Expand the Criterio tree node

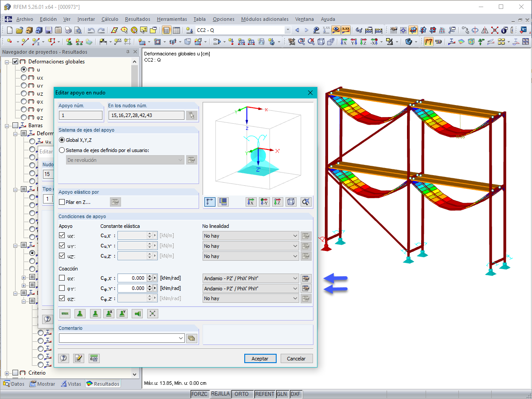click(8, 373)
